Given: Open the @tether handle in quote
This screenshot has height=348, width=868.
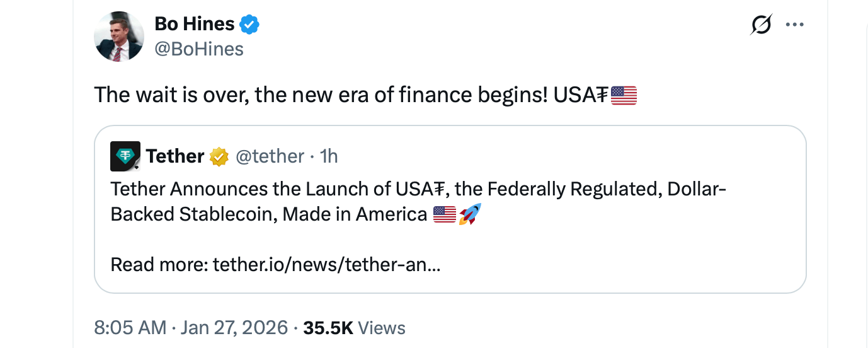Looking at the screenshot, I should [270, 156].
